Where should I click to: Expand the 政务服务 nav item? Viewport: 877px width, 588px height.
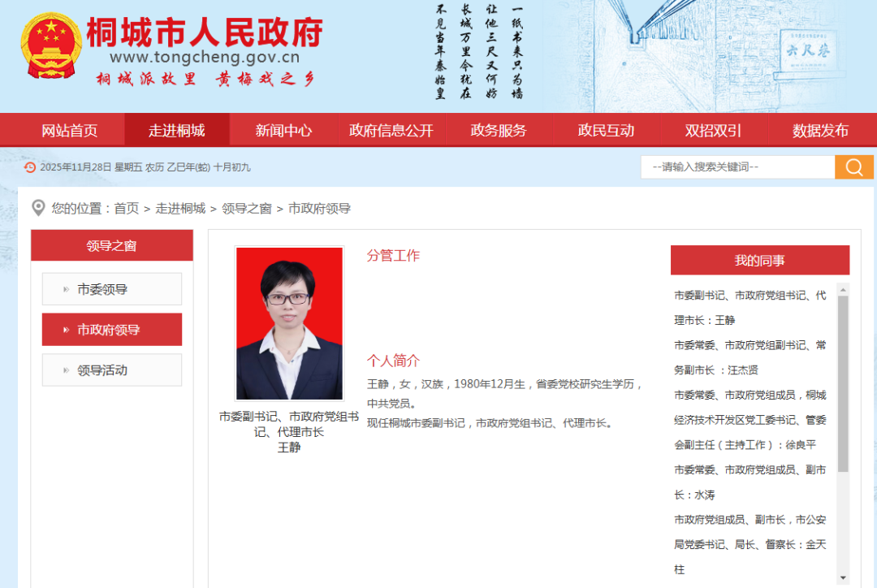(498, 129)
